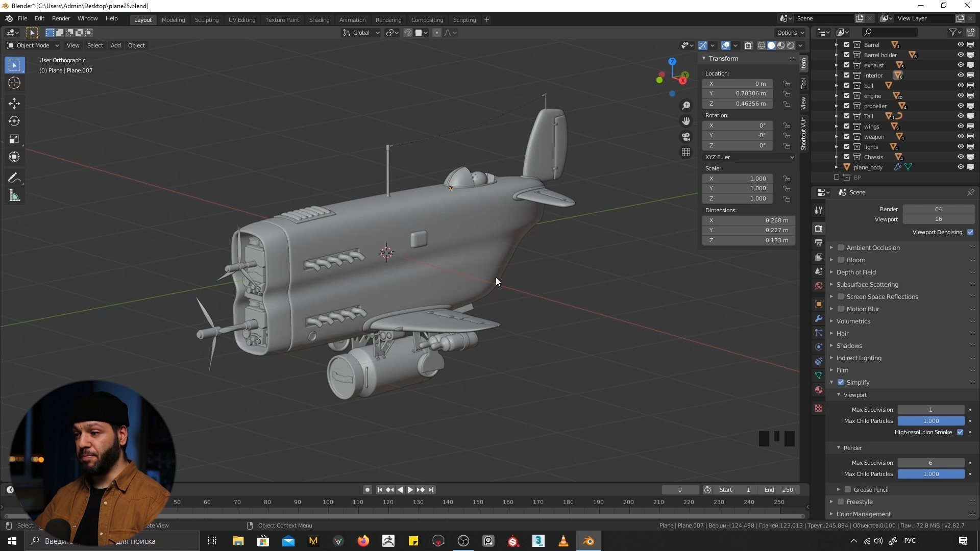Hide the engine collection via eye icon
The height and width of the screenshot is (551, 980).
click(960, 96)
